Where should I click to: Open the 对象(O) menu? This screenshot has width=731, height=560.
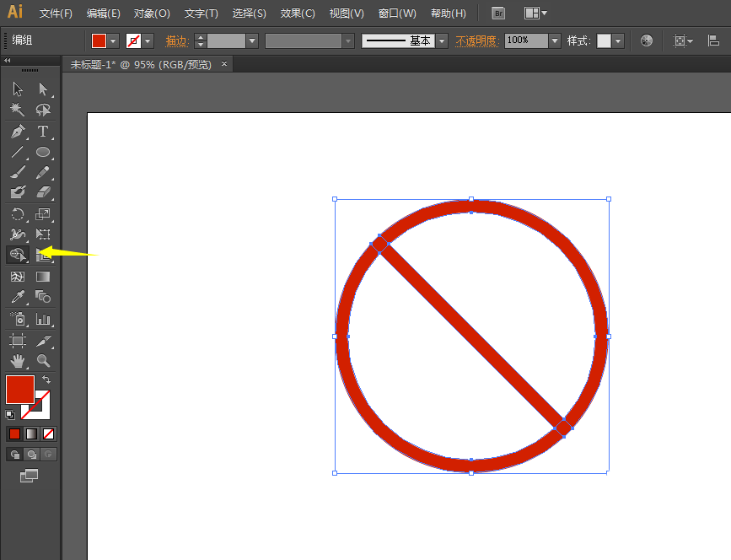tap(152, 13)
